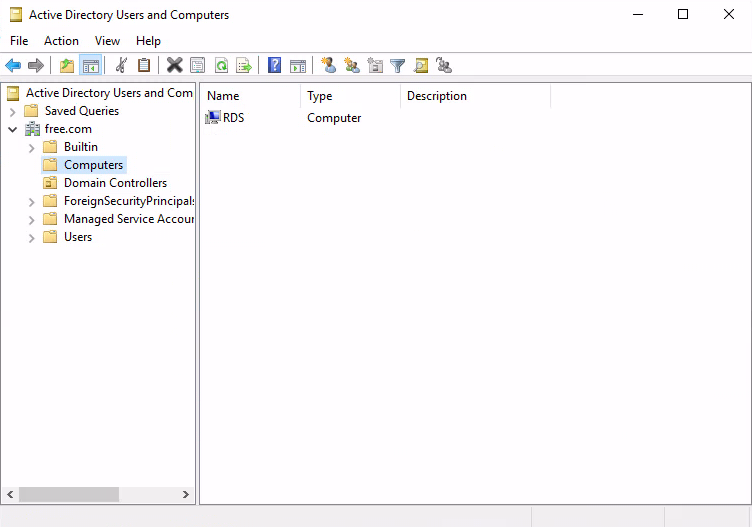This screenshot has height=527, width=752.
Task: Click the tree pane right scroll arrow
Action: click(186, 494)
